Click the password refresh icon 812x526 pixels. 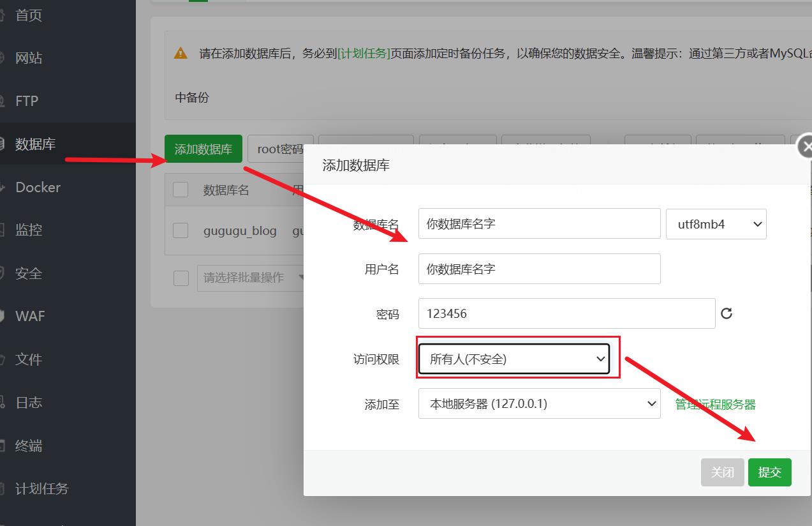(x=727, y=313)
